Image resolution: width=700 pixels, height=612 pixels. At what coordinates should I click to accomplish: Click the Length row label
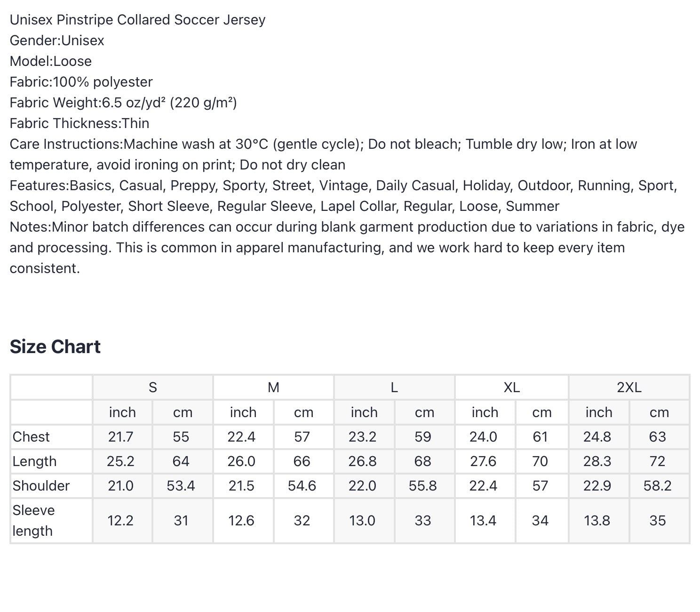click(34, 461)
